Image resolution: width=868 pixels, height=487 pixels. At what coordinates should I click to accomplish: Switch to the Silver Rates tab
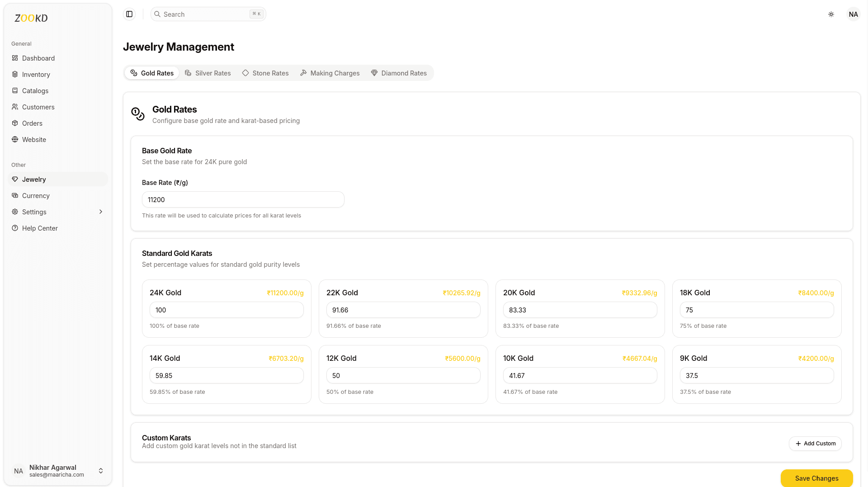(208, 73)
